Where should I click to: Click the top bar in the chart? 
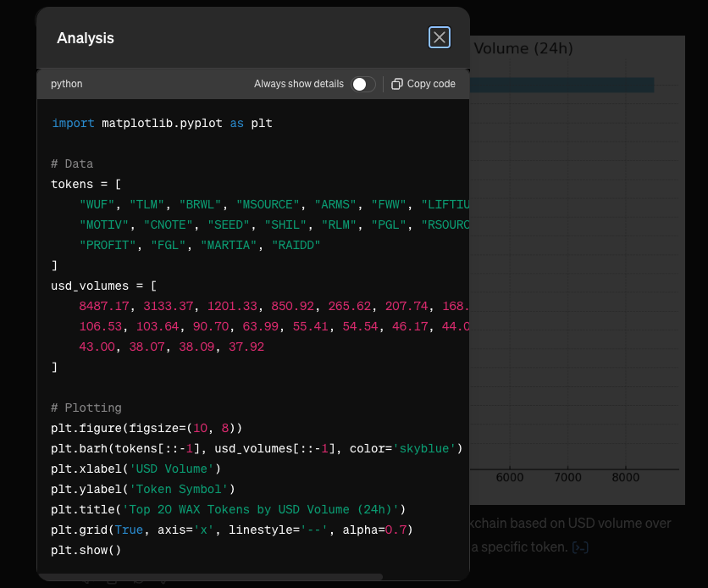point(561,85)
